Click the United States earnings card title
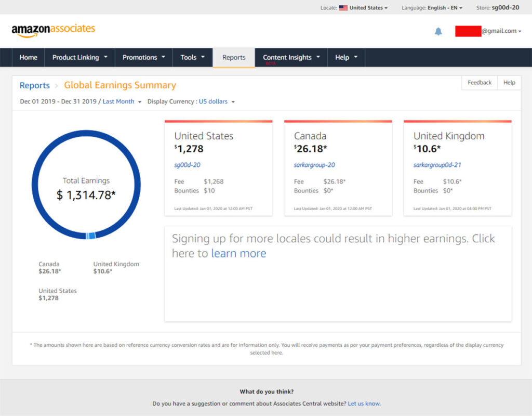Viewport: 532px width, 416px height. tap(204, 136)
